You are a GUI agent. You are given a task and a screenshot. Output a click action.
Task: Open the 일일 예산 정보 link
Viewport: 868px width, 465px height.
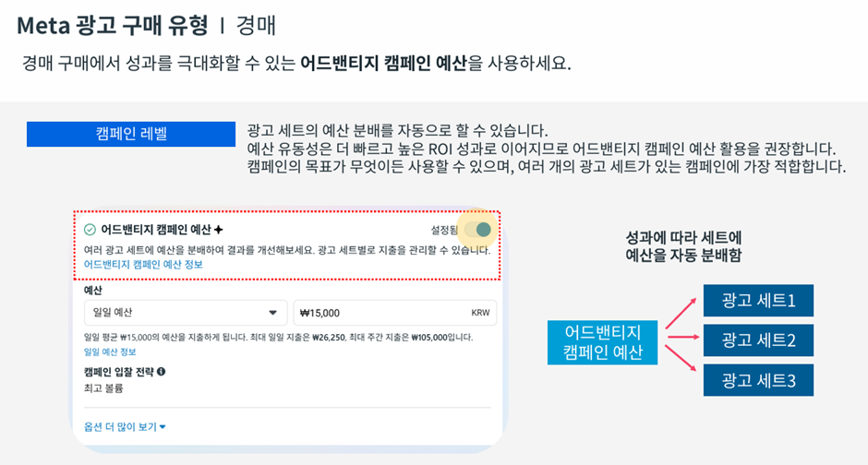(110, 352)
